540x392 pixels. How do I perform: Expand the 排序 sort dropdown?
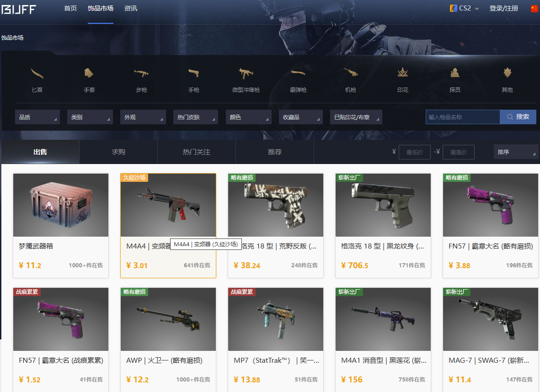(x=516, y=152)
